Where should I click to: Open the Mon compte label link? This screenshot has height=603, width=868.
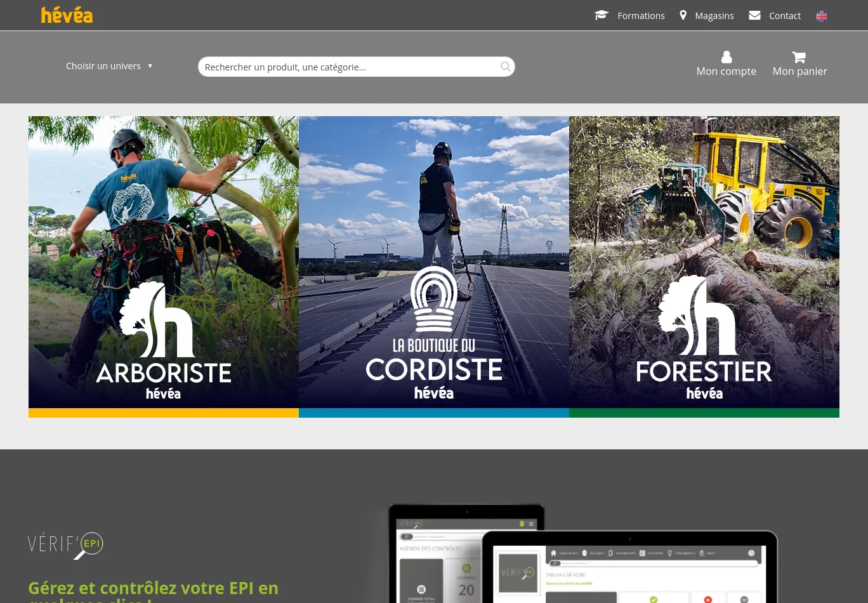pyautogui.click(x=727, y=71)
